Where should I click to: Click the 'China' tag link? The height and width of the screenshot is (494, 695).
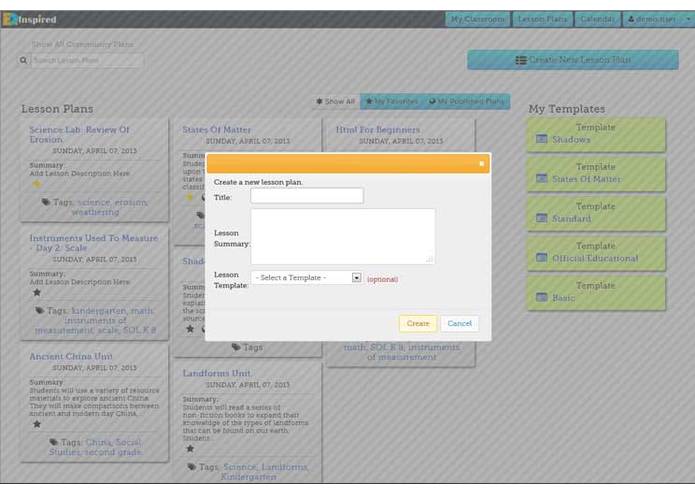click(97, 442)
